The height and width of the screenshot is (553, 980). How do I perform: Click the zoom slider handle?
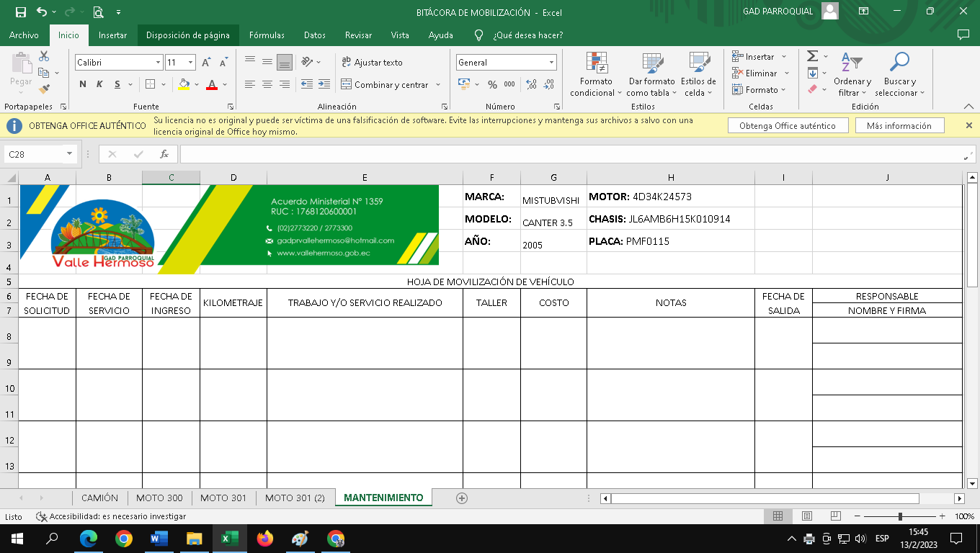900,516
